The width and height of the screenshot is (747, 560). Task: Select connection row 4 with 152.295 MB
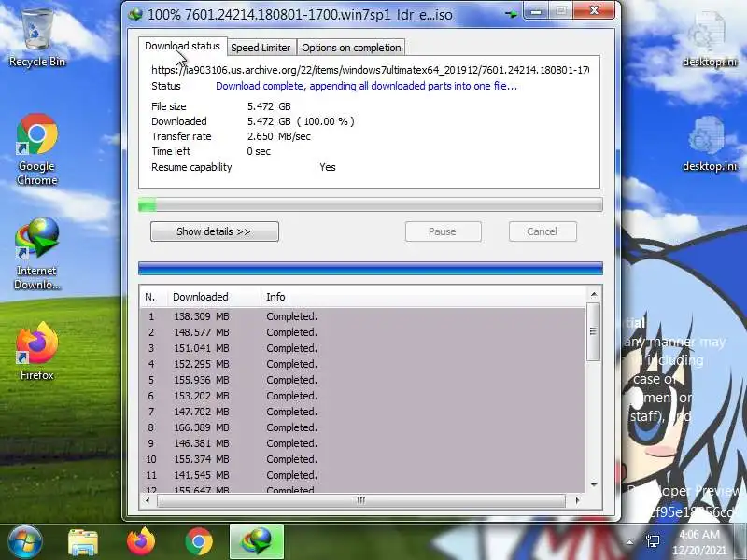362,364
